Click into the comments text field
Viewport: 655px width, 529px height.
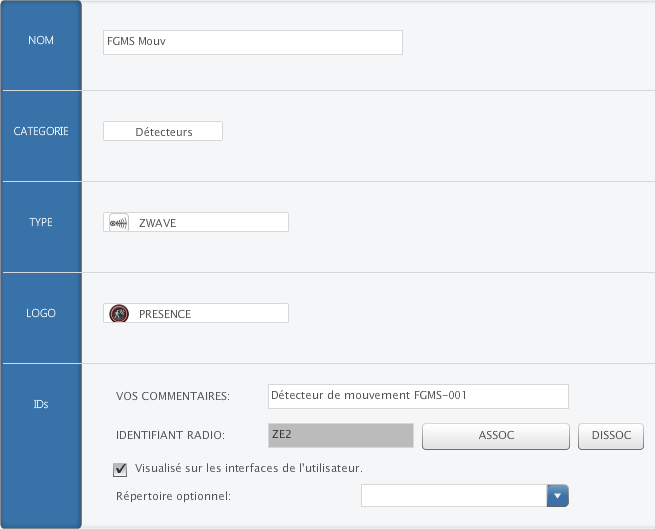418,396
